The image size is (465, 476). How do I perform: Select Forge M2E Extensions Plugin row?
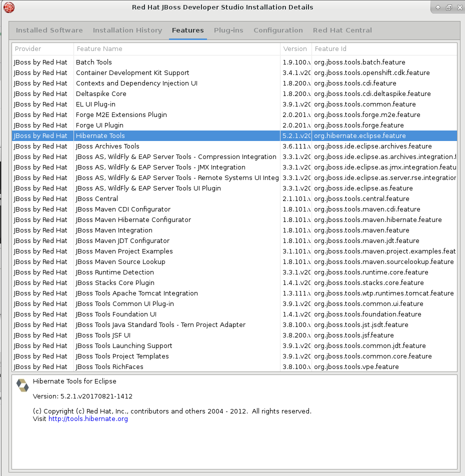pos(234,115)
